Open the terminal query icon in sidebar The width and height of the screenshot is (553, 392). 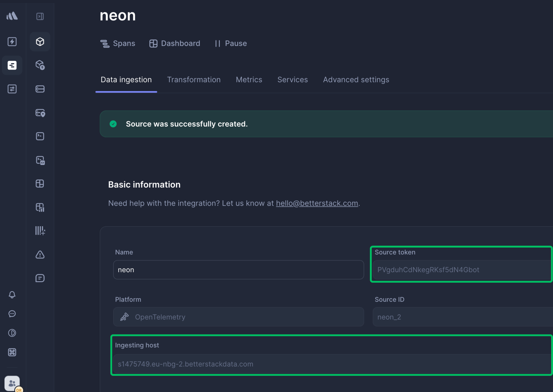[40, 136]
